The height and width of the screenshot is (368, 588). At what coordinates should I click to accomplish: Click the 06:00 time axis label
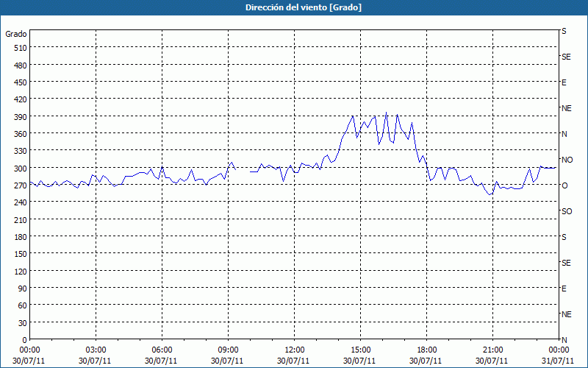[x=162, y=350]
